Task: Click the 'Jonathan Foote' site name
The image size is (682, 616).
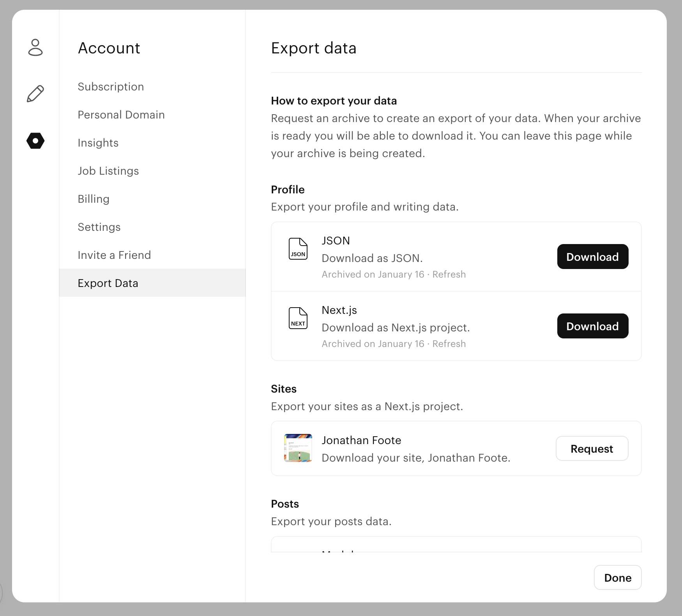Action: click(x=361, y=440)
